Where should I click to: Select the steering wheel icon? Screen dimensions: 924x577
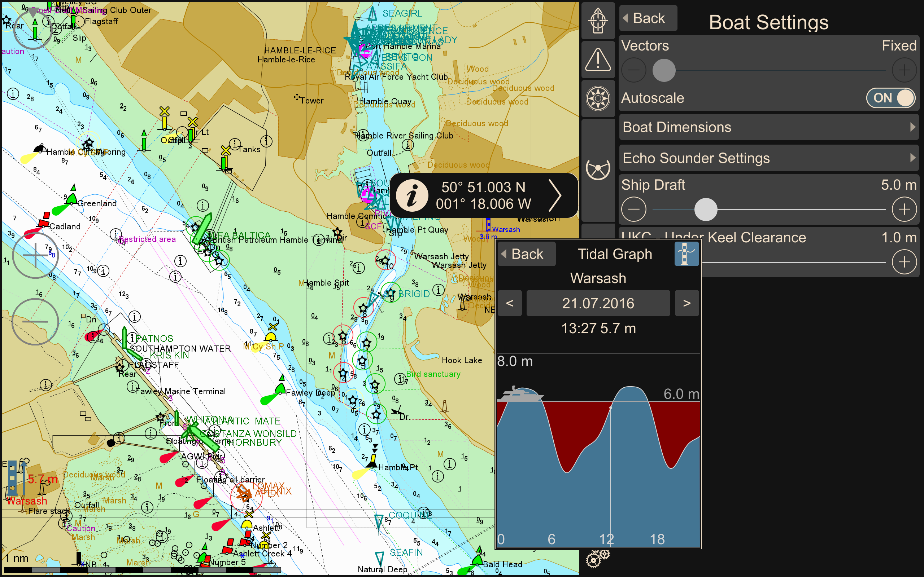(598, 169)
